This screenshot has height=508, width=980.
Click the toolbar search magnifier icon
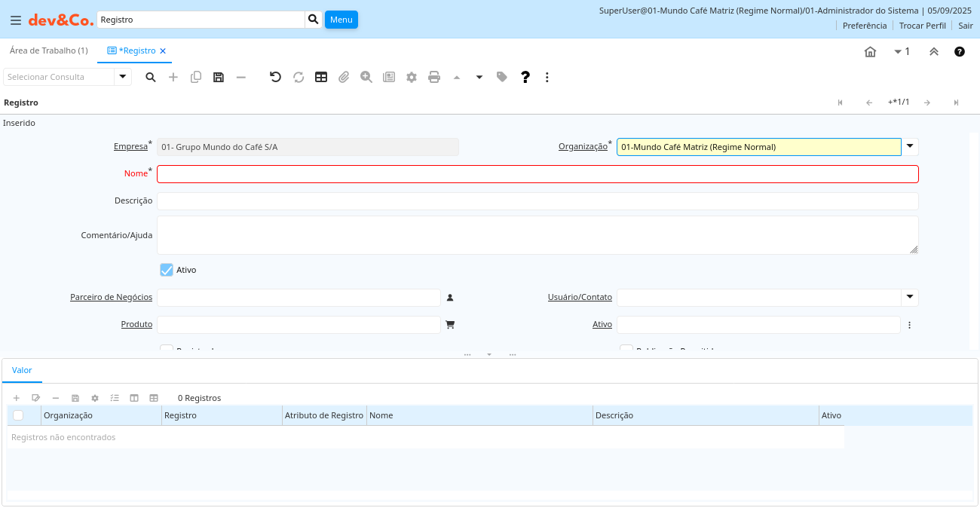(151, 77)
